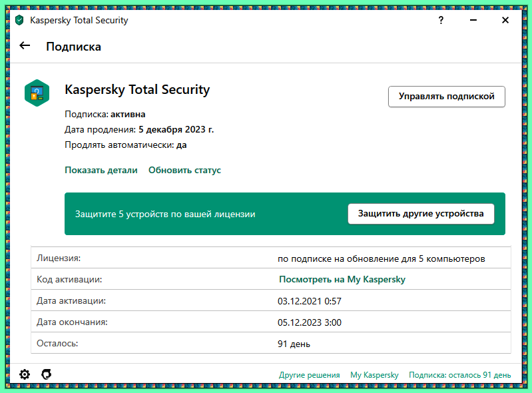Click Обновить статус link
Screen dimensions: 532x393
[184, 170]
